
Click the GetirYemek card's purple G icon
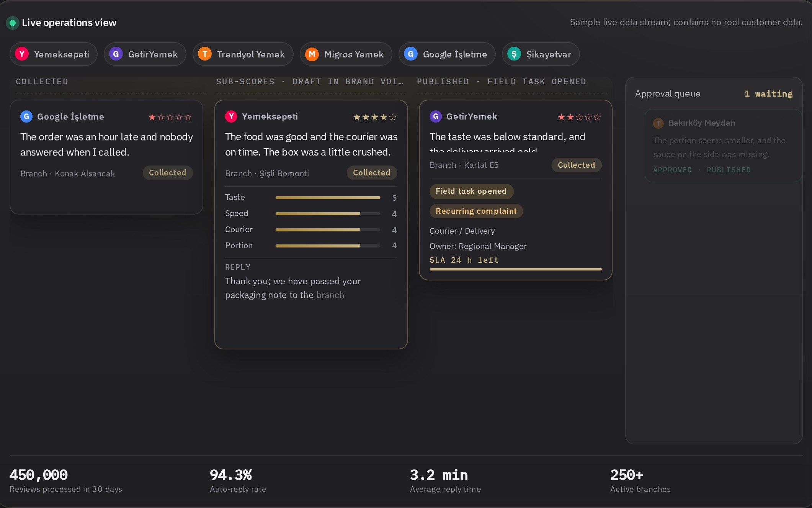coord(436,116)
